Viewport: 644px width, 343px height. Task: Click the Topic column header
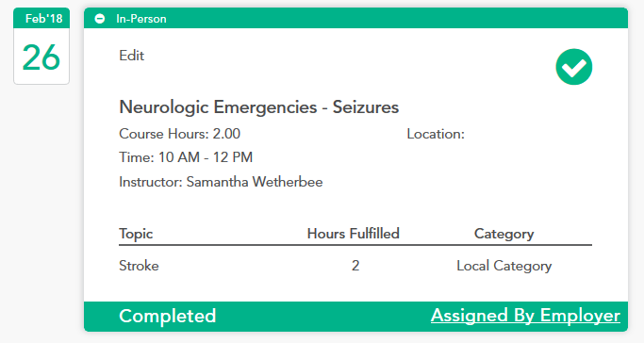coord(136,234)
